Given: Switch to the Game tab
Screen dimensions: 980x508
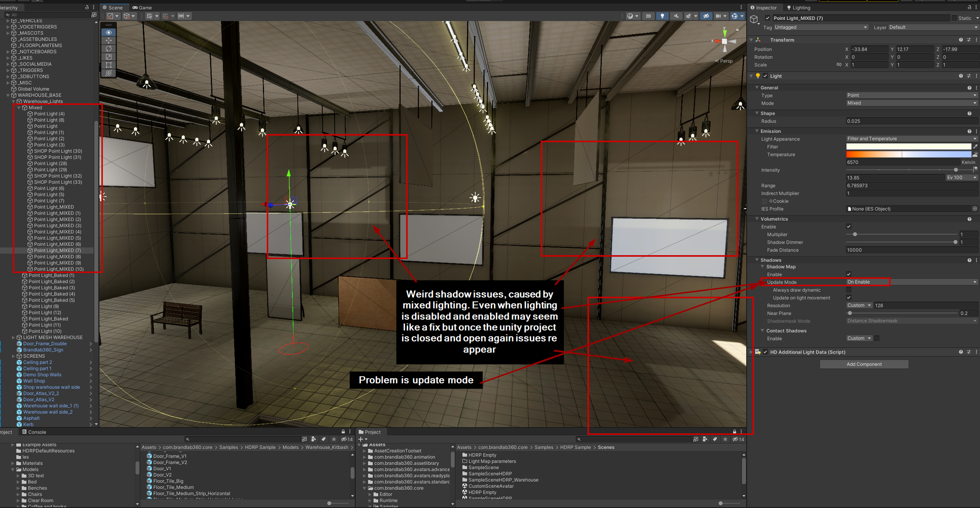Looking at the screenshot, I should tap(142, 7).
